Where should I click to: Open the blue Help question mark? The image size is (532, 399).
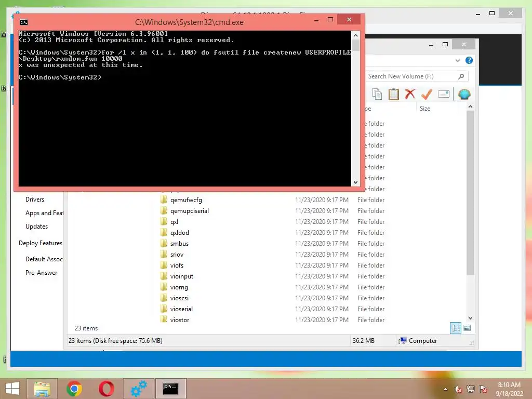click(x=469, y=60)
